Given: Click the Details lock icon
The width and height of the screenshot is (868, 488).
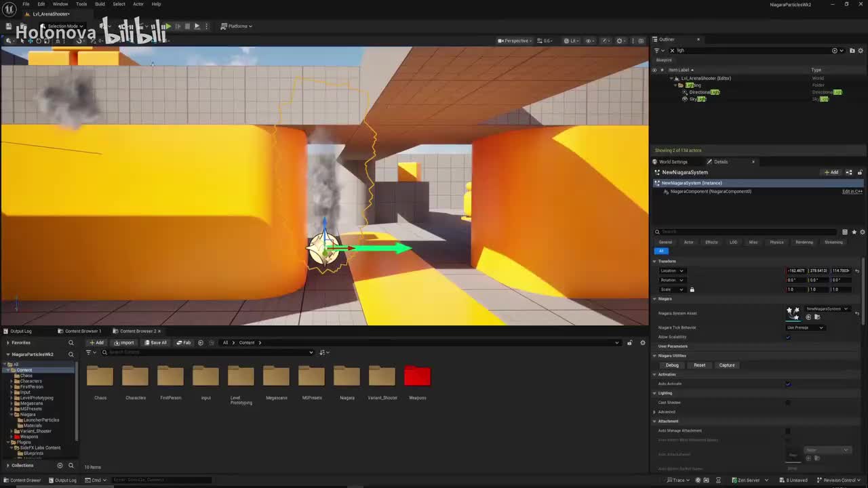Looking at the screenshot, I should 860,172.
